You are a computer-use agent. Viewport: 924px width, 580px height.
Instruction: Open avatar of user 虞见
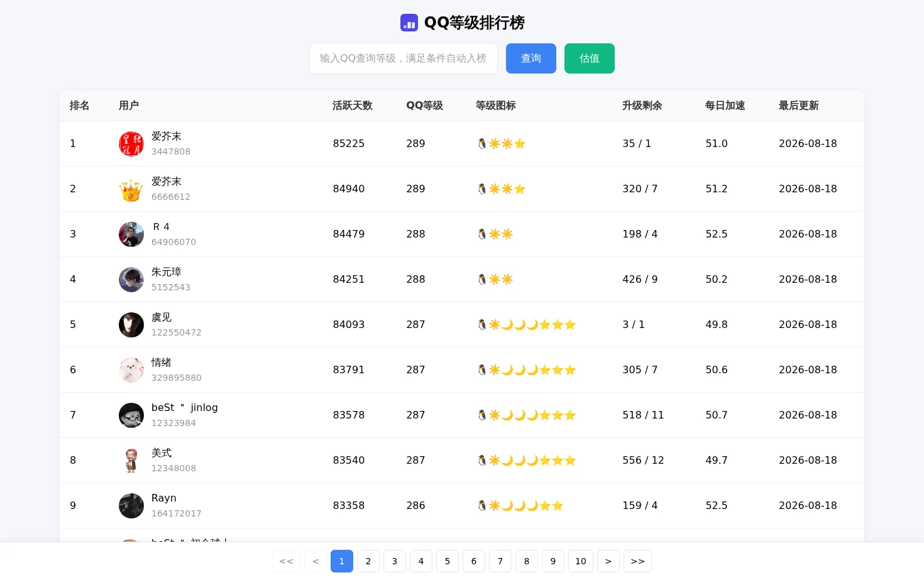click(x=131, y=325)
